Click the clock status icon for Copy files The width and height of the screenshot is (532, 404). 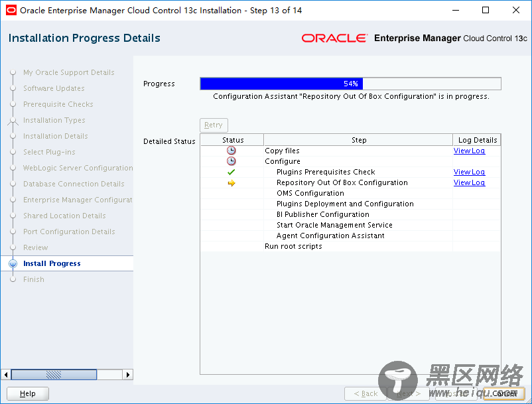click(232, 151)
